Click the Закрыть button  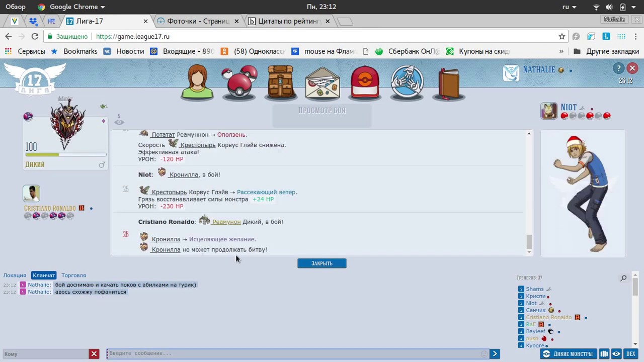click(x=322, y=263)
